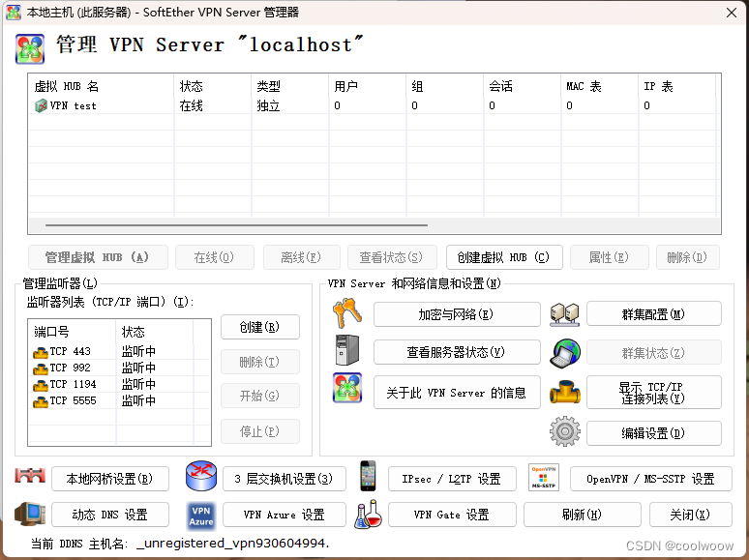Click the 状态 column header in hub list
This screenshot has height=560, width=749.
coord(213,86)
